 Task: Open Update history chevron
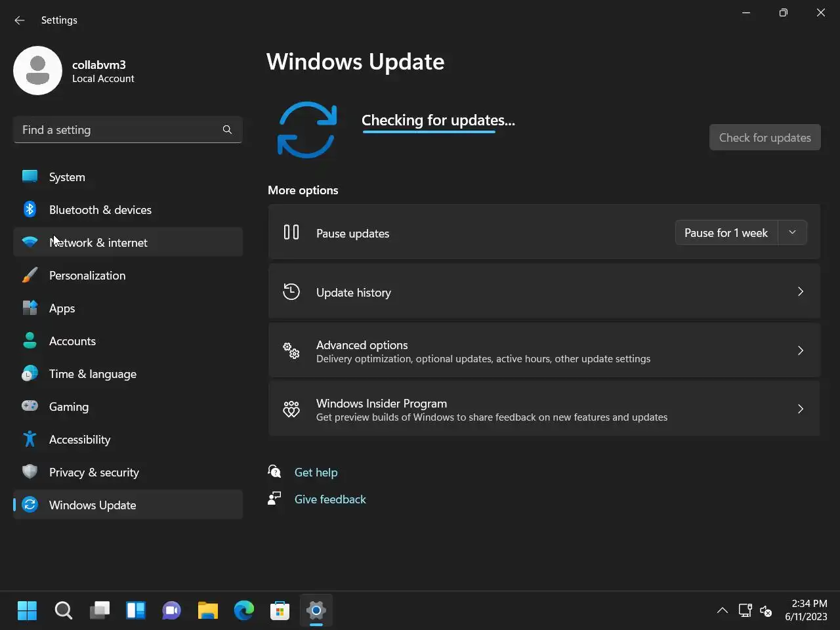(x=800, y=291)
